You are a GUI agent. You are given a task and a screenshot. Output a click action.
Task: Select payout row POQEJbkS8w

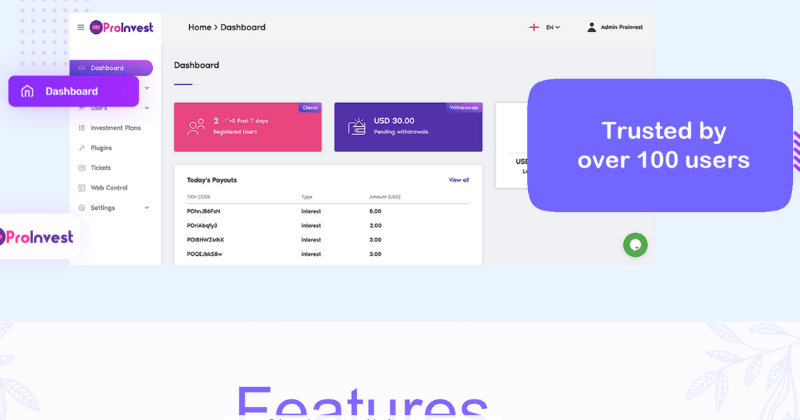coord(328,254)
